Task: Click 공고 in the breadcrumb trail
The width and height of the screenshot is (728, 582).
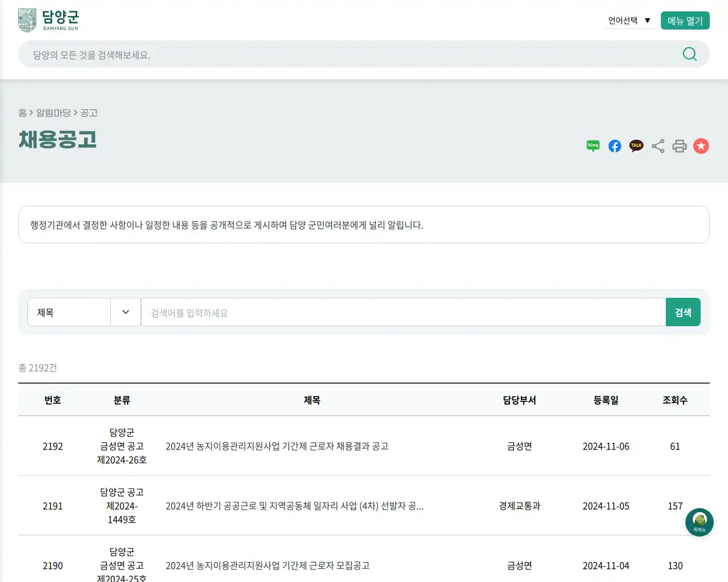Action: [x=89, y=113]
